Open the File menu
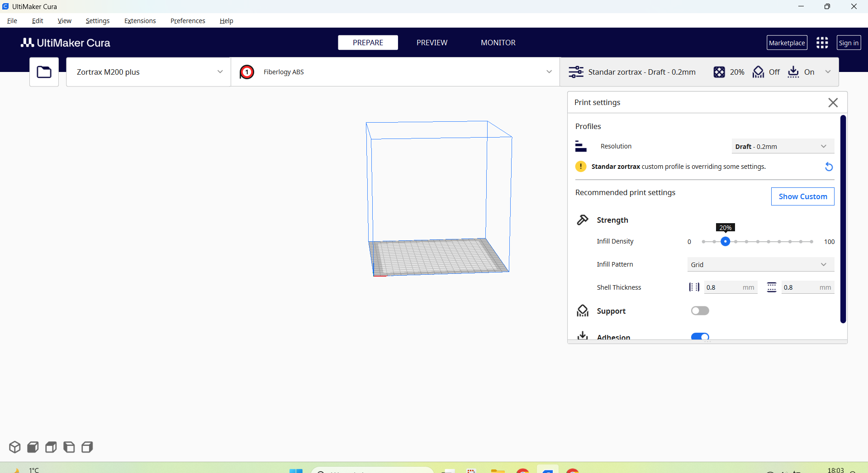The image size is (868, 473). (x=12, y=21)
